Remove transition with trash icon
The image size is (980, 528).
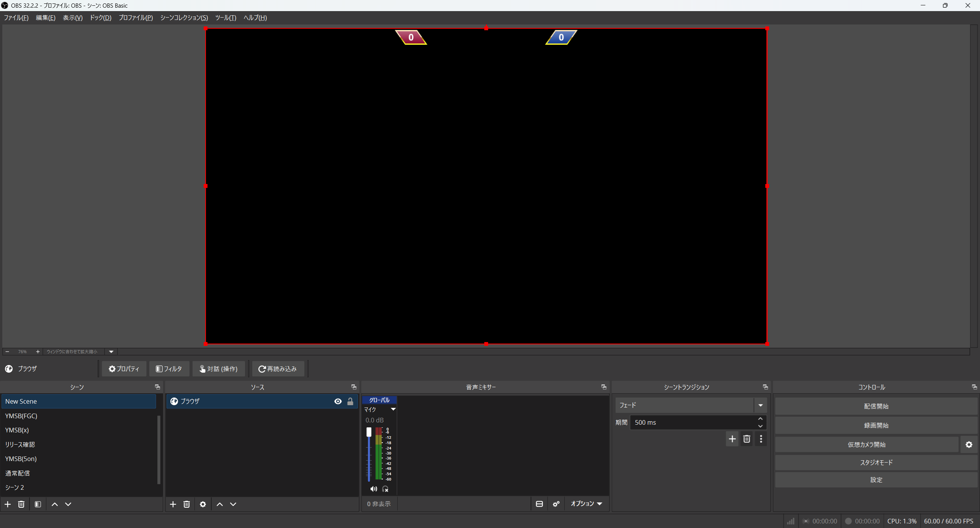tap(747, 439)
